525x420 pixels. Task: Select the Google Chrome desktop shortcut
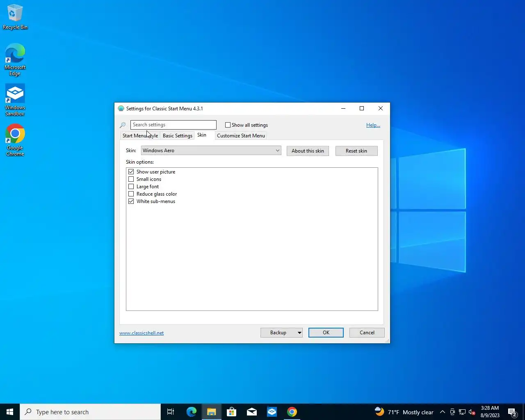pyautogui.click(x=15, y=140)
